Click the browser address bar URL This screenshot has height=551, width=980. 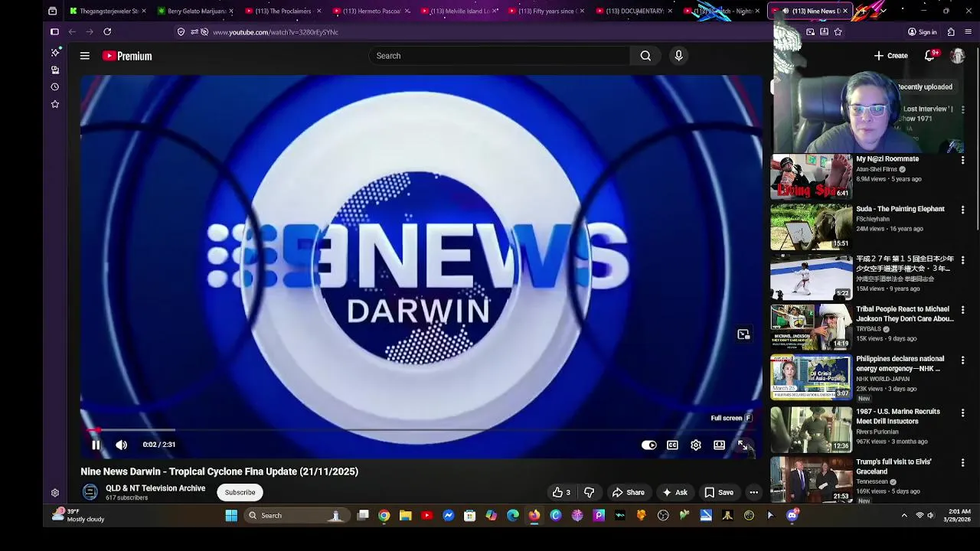tap(275, 32)
